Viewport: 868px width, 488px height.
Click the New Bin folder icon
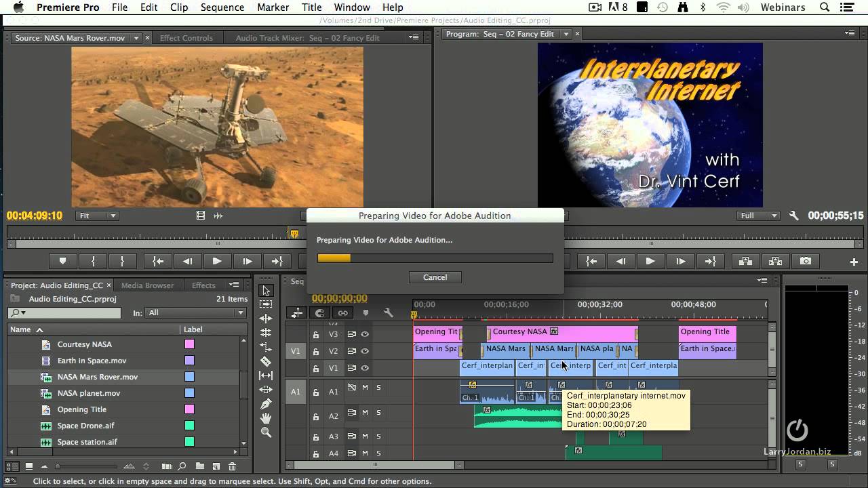point(200,466)
